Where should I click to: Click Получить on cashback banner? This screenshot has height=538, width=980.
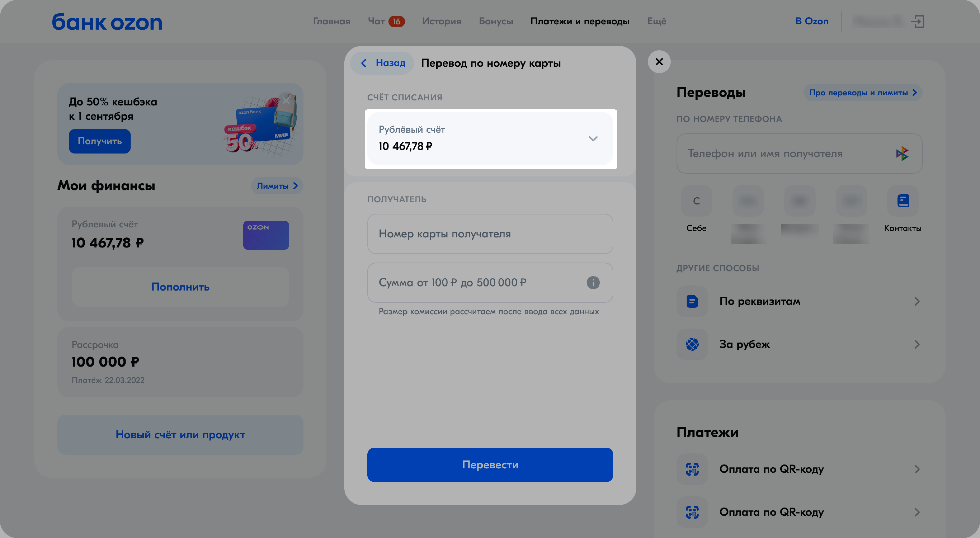click(100, 141)
